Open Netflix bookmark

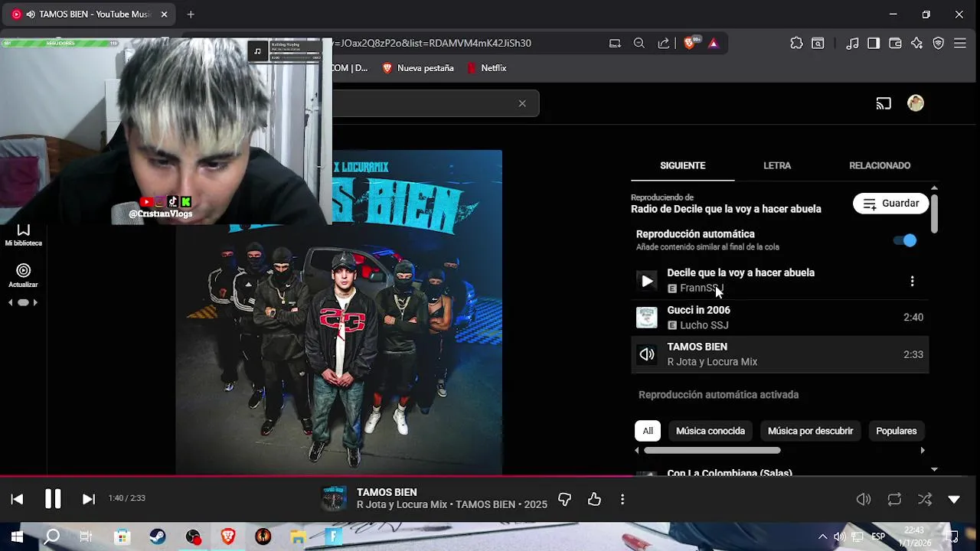[486, 68]
